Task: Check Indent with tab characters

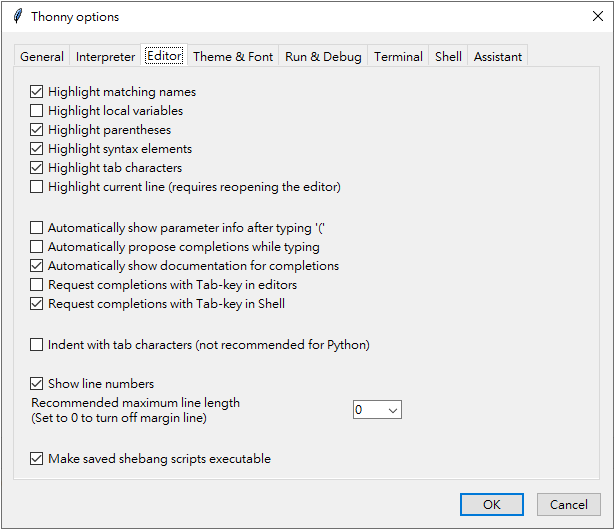Action: pos(36,345)
